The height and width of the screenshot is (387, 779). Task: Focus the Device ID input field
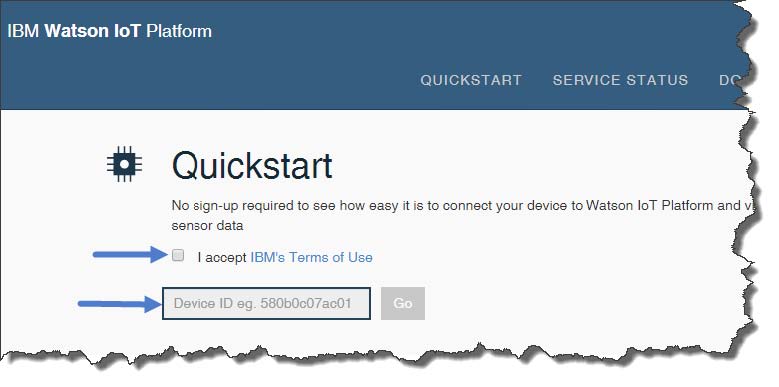click(x=266, y=303)
